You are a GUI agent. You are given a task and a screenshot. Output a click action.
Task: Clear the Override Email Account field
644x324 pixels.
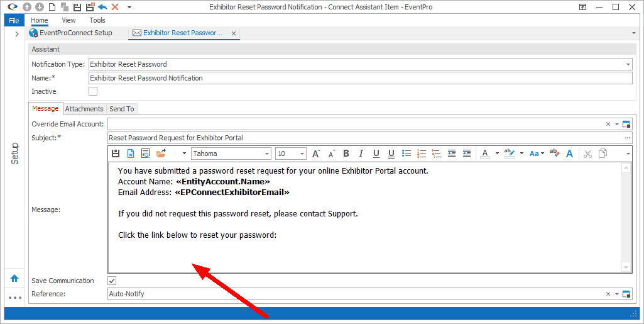click(x=608, y=124)
